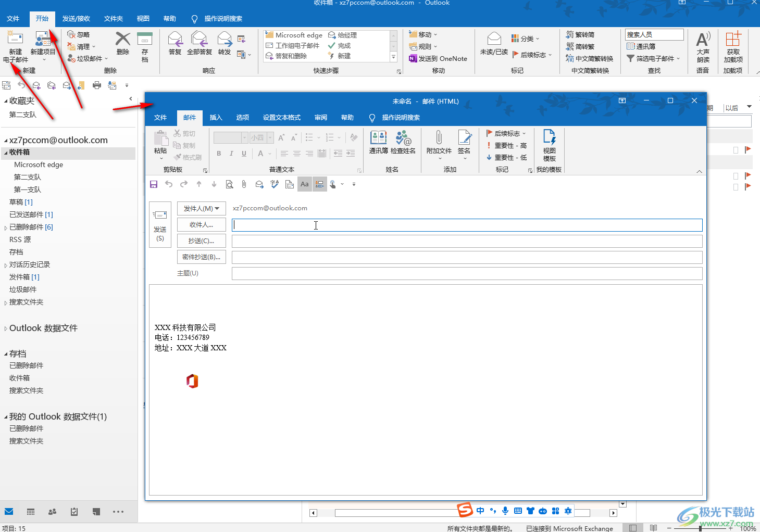Click the zoom slider in status bar
The height and width of the screenshot is (532, 760).
click(701, 528)
